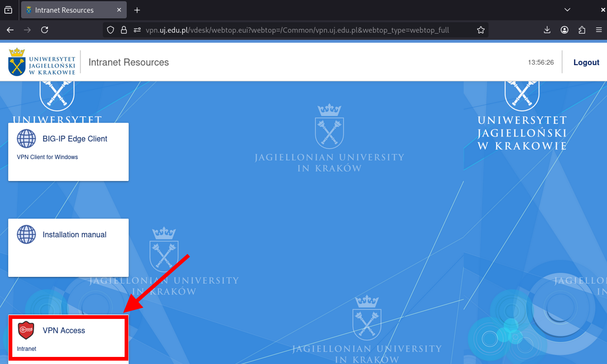This screenshot has height=364, width=607.
Task: Click the VPN Client for Windows description
Action: point(47,157)
